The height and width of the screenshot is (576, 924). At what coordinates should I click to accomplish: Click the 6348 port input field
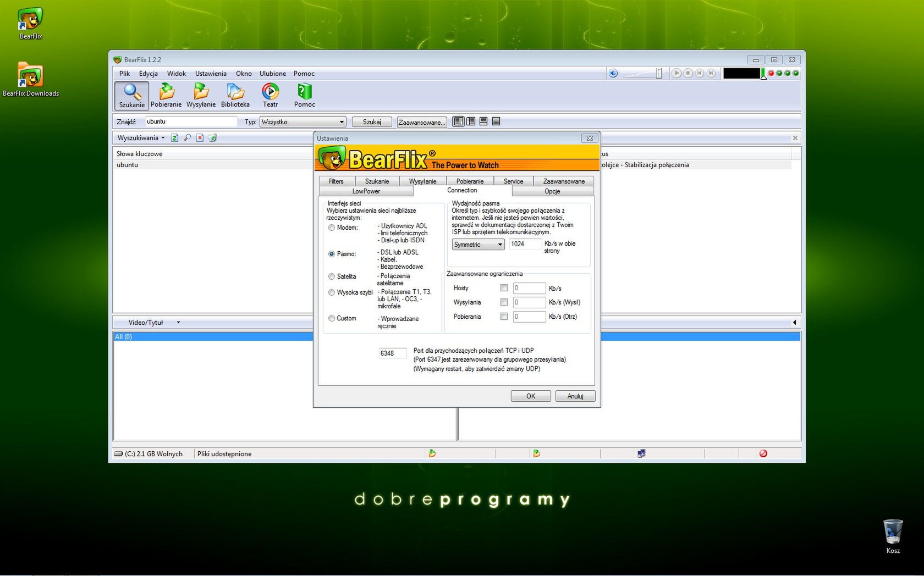coord(393,353)
